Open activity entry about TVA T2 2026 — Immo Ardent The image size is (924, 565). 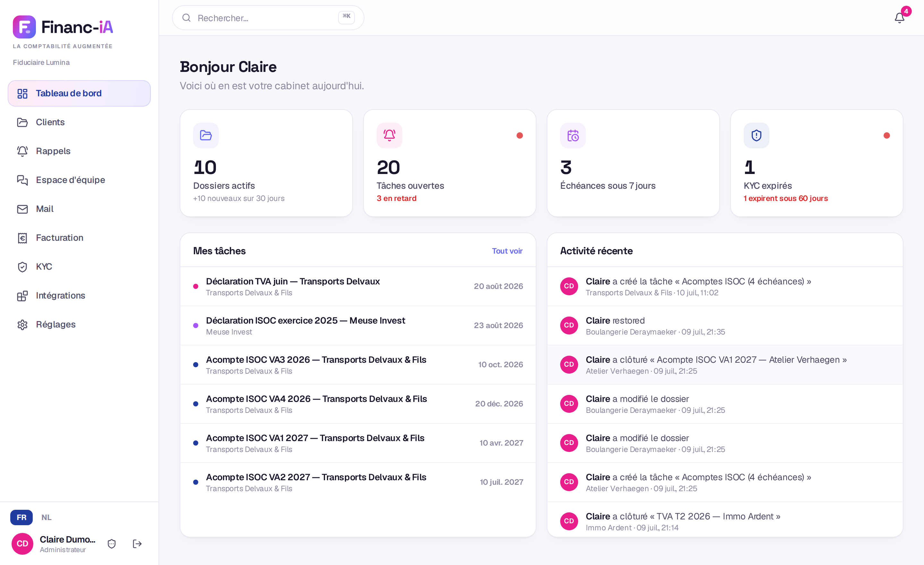(724, 521)
